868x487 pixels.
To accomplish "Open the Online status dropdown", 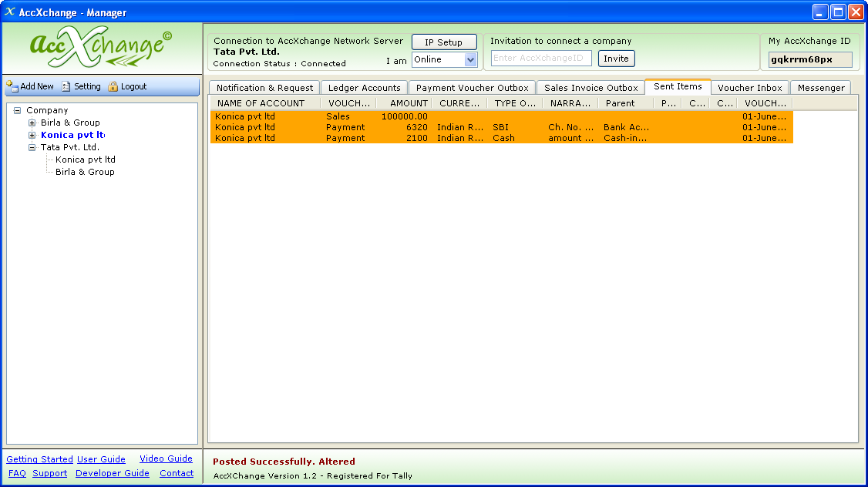I will coord(470,60).
